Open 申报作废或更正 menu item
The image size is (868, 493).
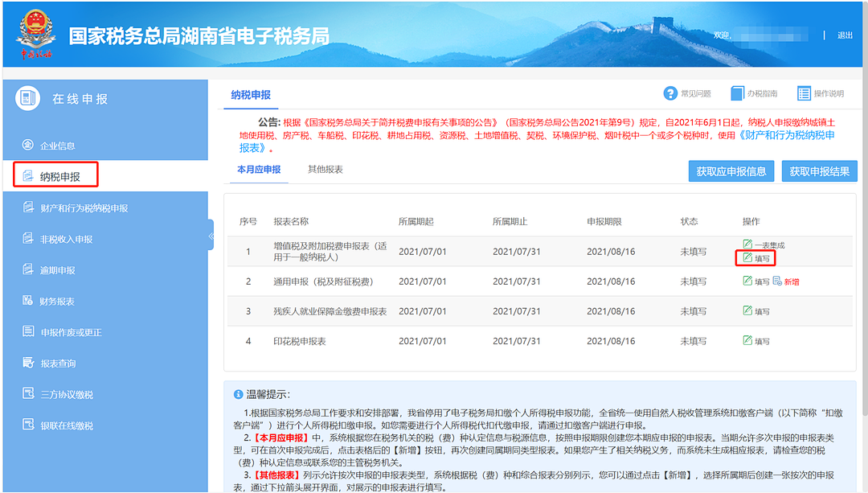(x=71, y=332)
